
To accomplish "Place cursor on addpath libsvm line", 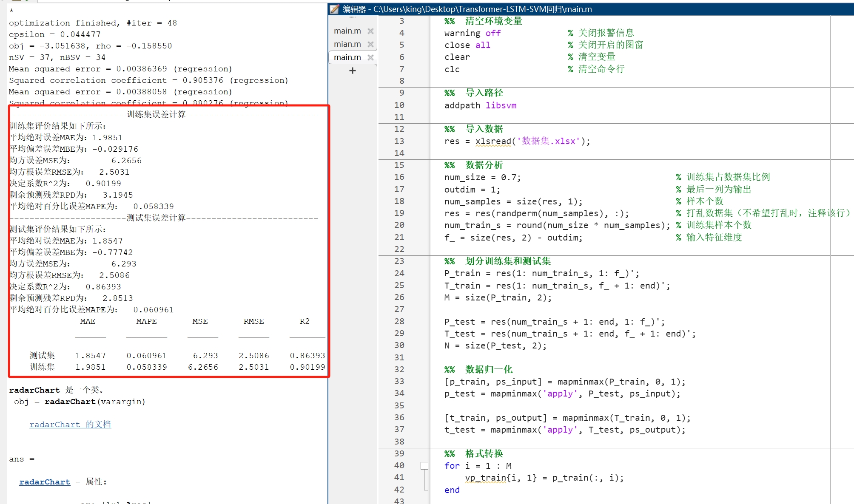I will [x=480, y=105].
